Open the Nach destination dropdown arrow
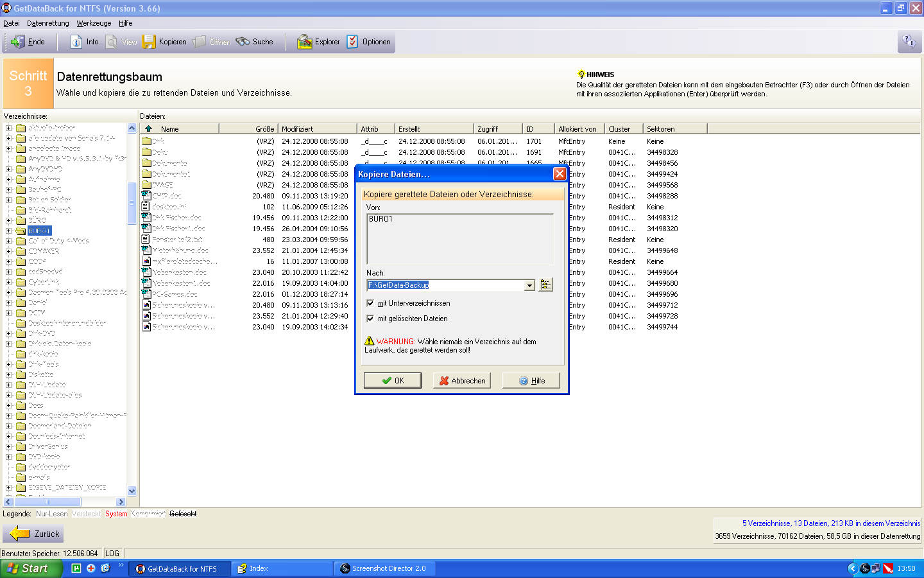The height and width of the screenshot is (578, 924). click(x=529, y=285)
